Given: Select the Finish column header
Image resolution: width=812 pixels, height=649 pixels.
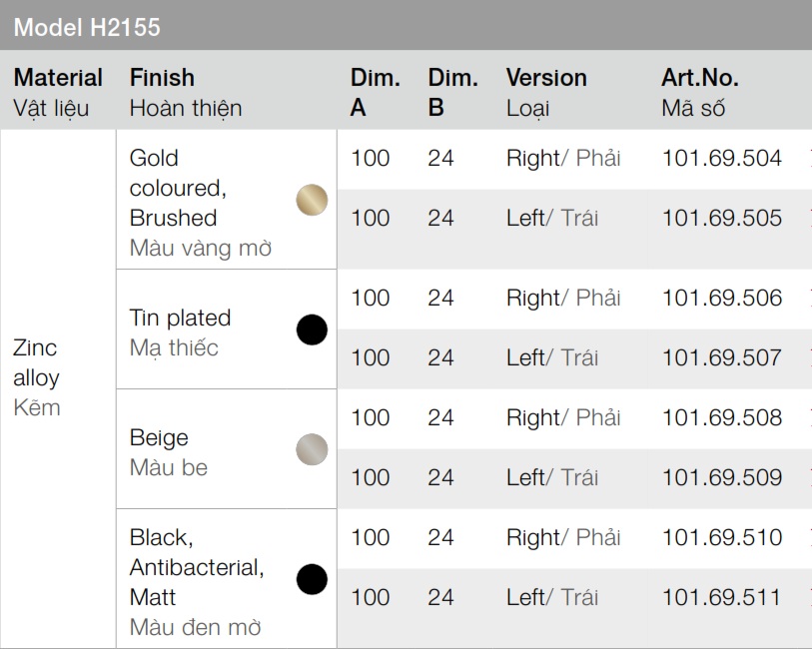Looking at the screenshot, I should click(186, 92).
